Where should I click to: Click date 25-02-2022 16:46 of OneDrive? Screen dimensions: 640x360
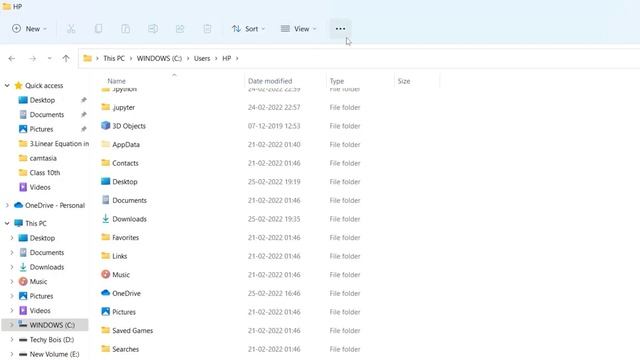274,293
